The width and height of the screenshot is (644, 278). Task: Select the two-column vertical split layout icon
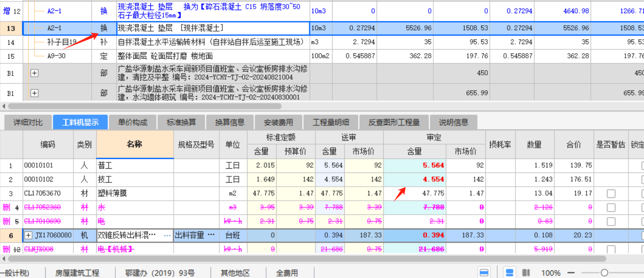click(x=526, y=272)
